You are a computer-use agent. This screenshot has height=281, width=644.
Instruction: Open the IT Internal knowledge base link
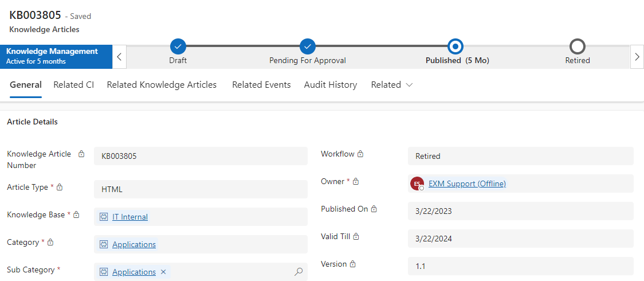point(130,217)
